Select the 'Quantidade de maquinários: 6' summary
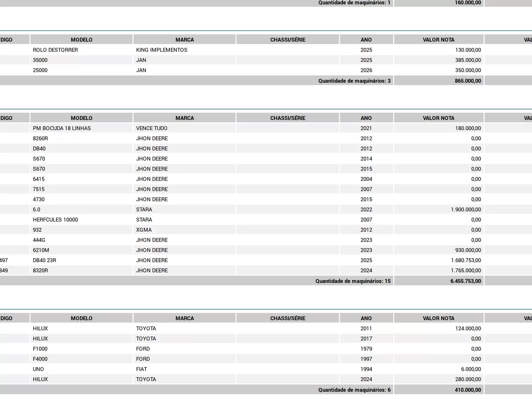 click(x=354, y=390)
